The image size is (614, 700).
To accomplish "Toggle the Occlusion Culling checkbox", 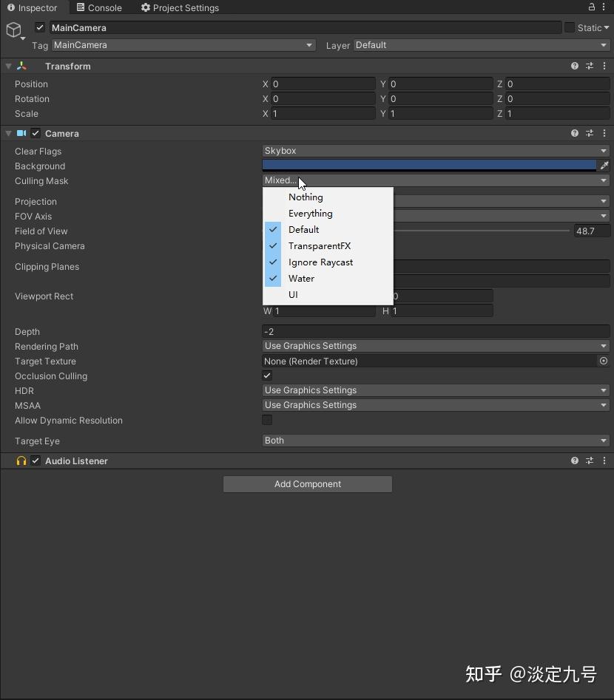I will 267,376.
